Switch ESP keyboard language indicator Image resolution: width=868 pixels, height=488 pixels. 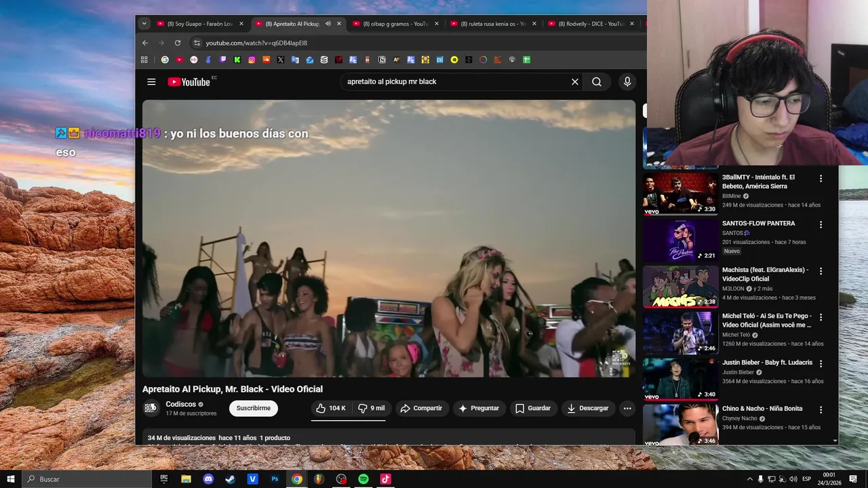point(807,479)
